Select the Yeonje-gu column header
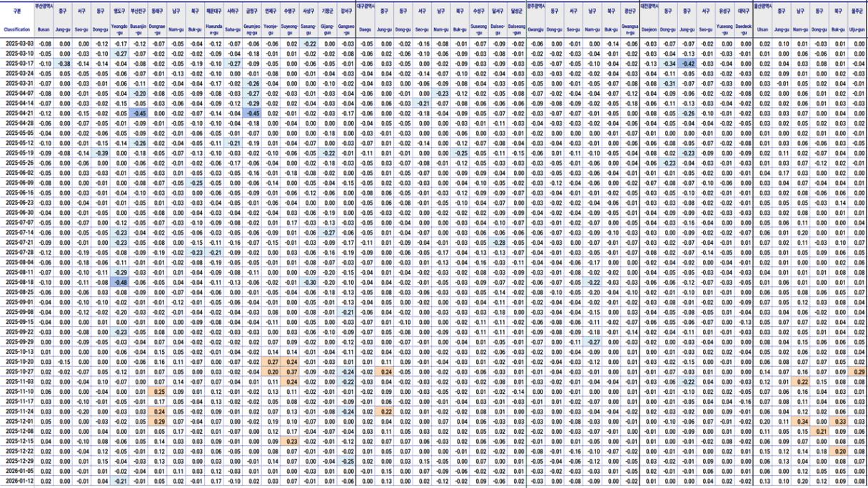This screenshot has width=868, height=488. (x=271, y=30)
